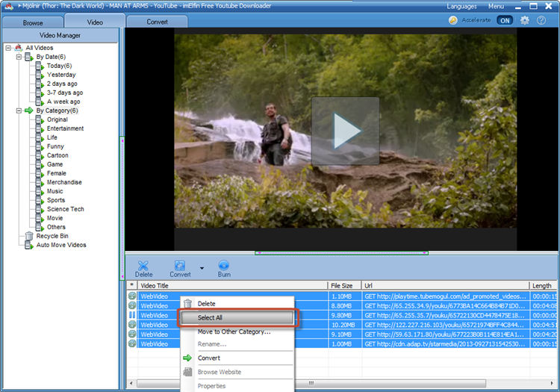Click the By Category green arrow icon

coord(29,111)
